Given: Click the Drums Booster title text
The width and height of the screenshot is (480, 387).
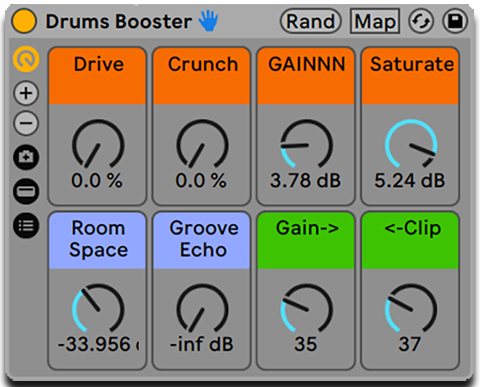Looking at the screenshot, I should click(119, 22).
